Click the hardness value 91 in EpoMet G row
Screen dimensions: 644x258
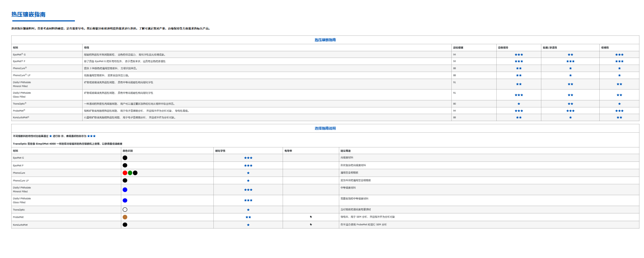[x=455, y=55]
